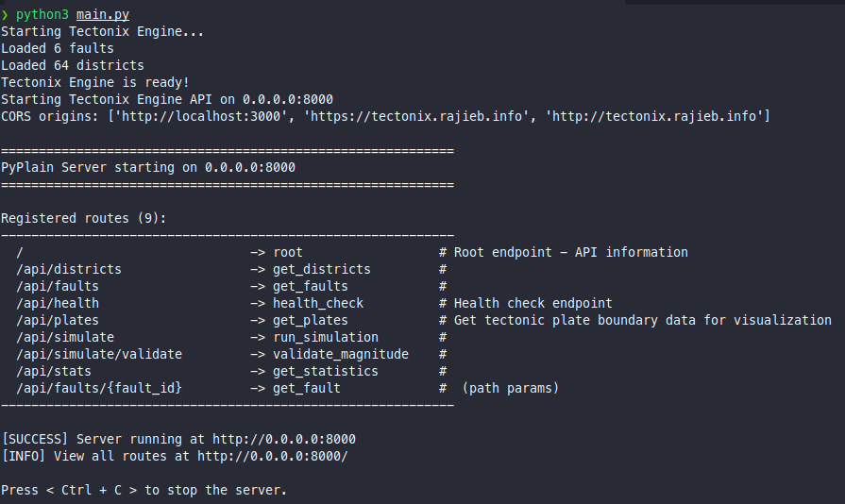The height and width of the screenshot is (504, 845).
Task: Click the URL in the SUCCESS line
Action: pos(284,439)
